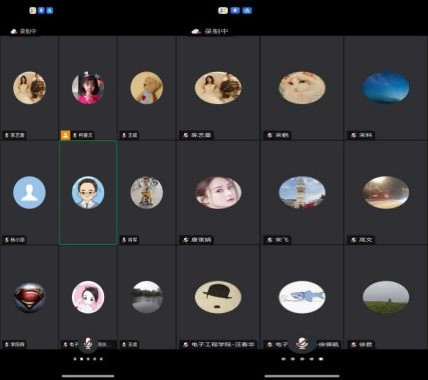Click the muted mic icon under teddy bear avatar
The image size is (428, 380).
click(x=124, y=135)
